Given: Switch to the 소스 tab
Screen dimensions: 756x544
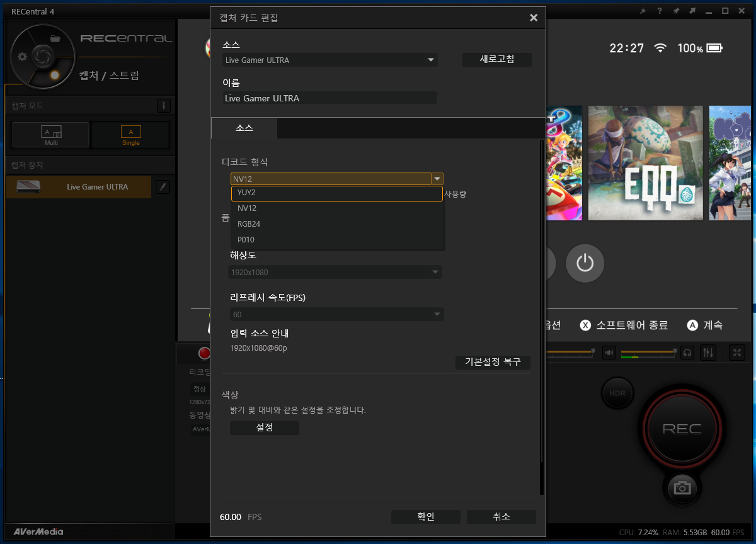Looking at the screenshot, I should pyautogui.click(x=244, y=128).
